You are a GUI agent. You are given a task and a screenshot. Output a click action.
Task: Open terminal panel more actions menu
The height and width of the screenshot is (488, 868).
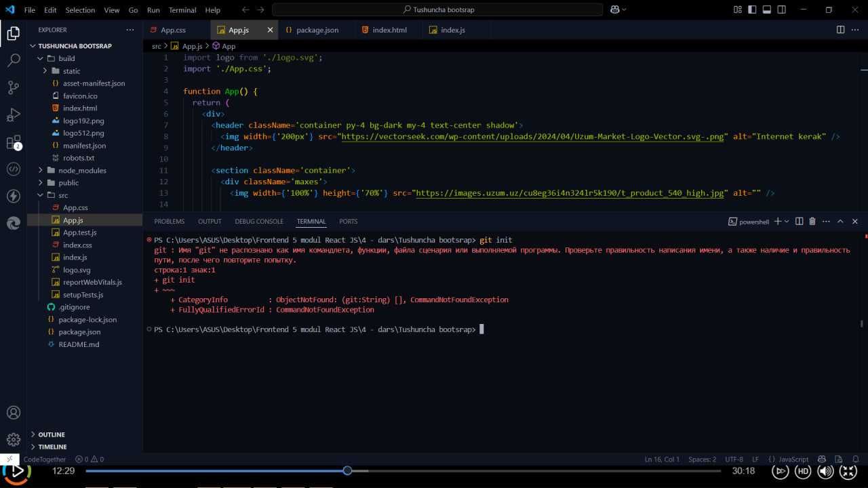[x=826, y=222]
